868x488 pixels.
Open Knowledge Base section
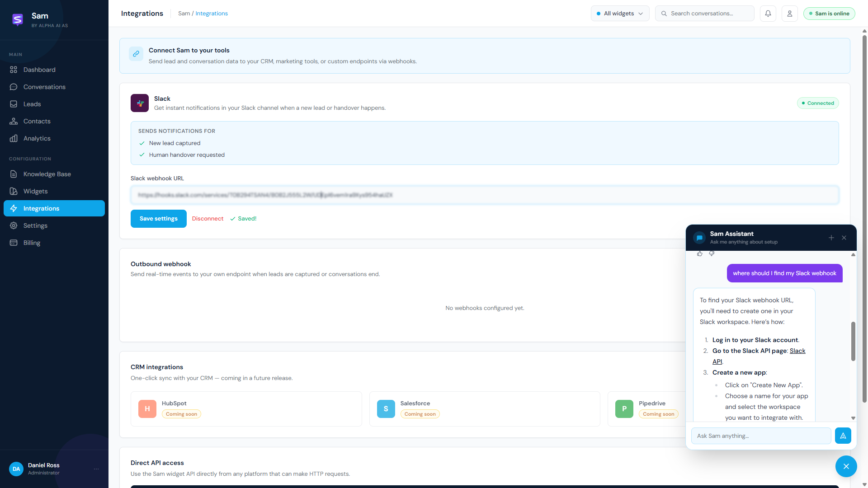pyautogui.click(x=54, y=174)
